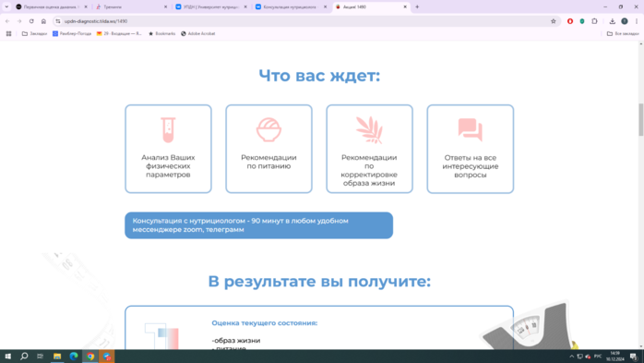Click the Рекомендации по питанию text
The image size is (644, 363).
click(268, 162)
